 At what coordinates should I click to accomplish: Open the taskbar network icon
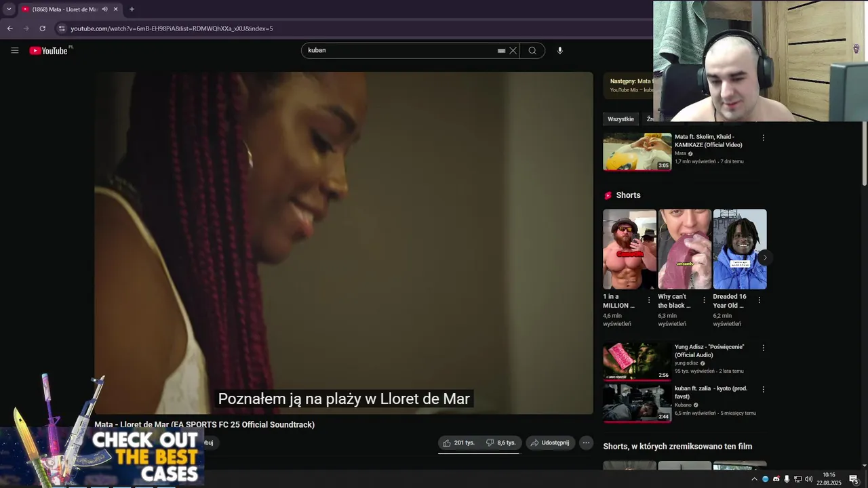click(797, 479)
